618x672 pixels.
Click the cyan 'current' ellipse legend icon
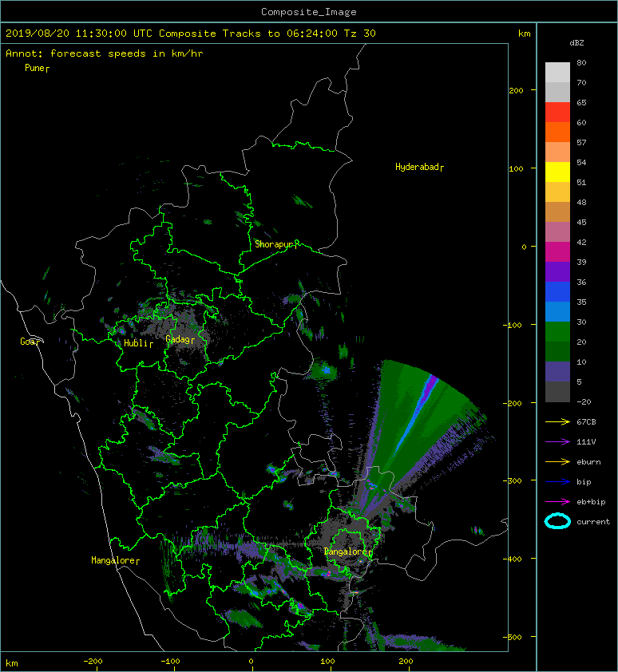[557, 521]
